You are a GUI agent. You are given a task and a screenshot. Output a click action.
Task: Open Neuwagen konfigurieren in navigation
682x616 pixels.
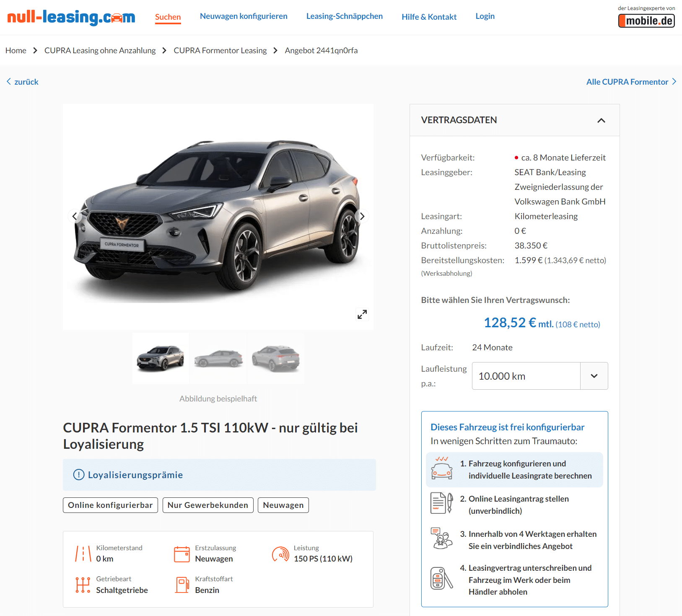(x=244, y=16)
